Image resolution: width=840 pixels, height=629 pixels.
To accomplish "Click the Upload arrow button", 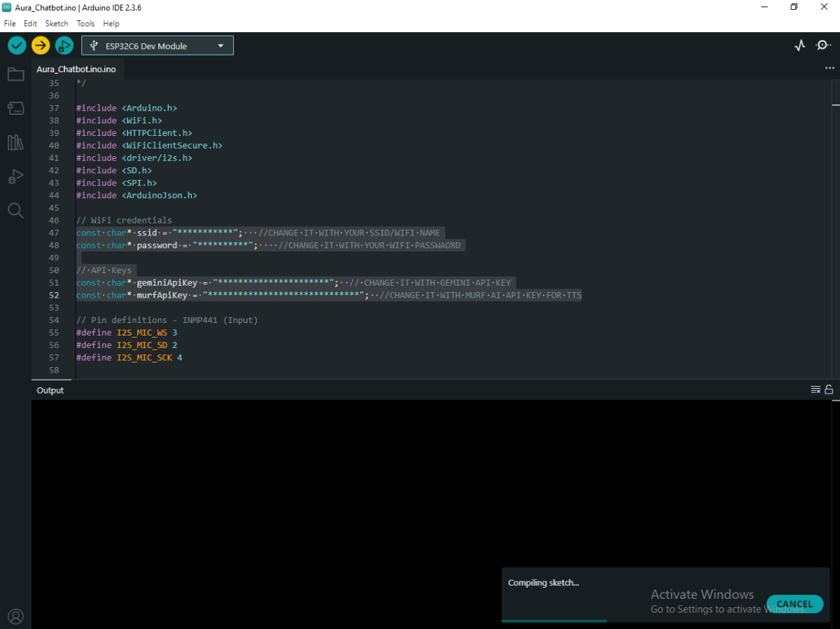I will [x=41, y=46].
